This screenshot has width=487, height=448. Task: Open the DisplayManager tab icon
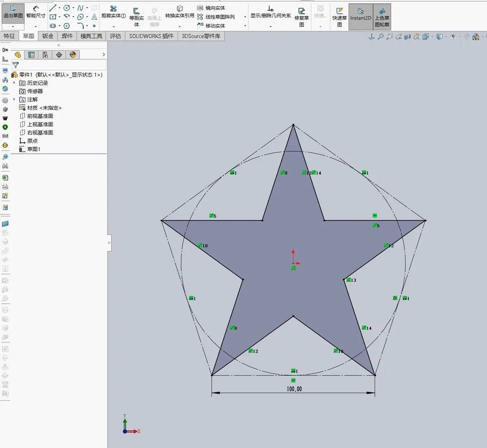click(x=73, y=55)
